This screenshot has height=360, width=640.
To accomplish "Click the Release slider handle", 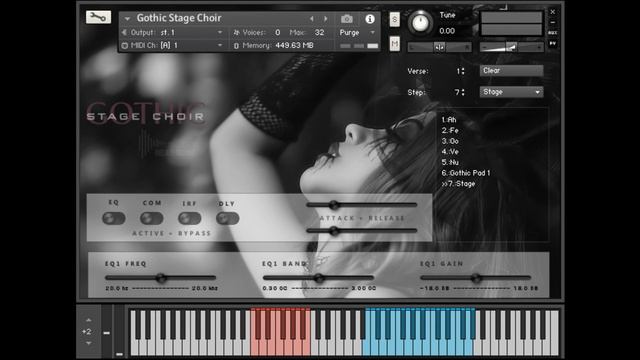I will pos(334,231).
